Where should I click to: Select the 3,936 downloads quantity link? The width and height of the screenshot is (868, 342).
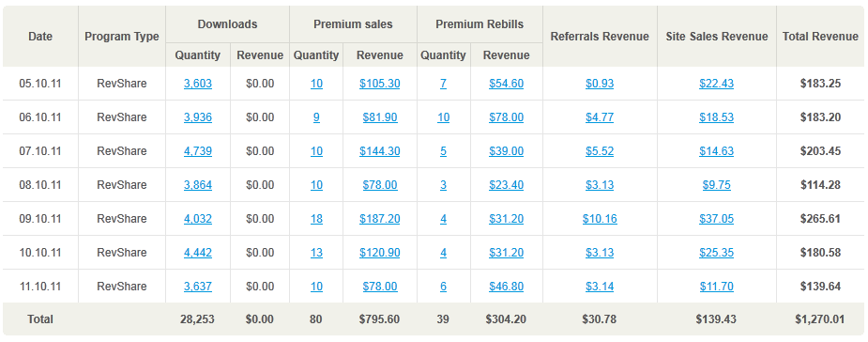(198, 117)
